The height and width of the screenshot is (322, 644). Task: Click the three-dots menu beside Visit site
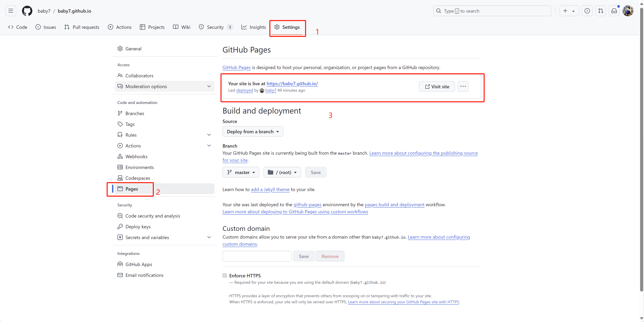(463, 86)
